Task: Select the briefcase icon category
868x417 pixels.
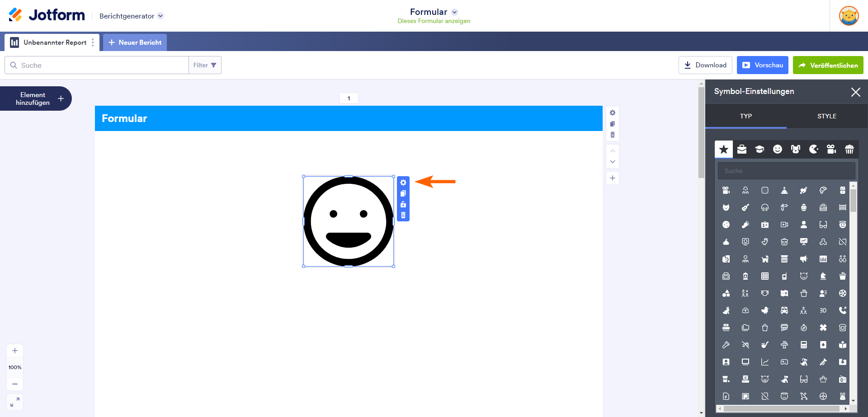Action: pos(742,149)
